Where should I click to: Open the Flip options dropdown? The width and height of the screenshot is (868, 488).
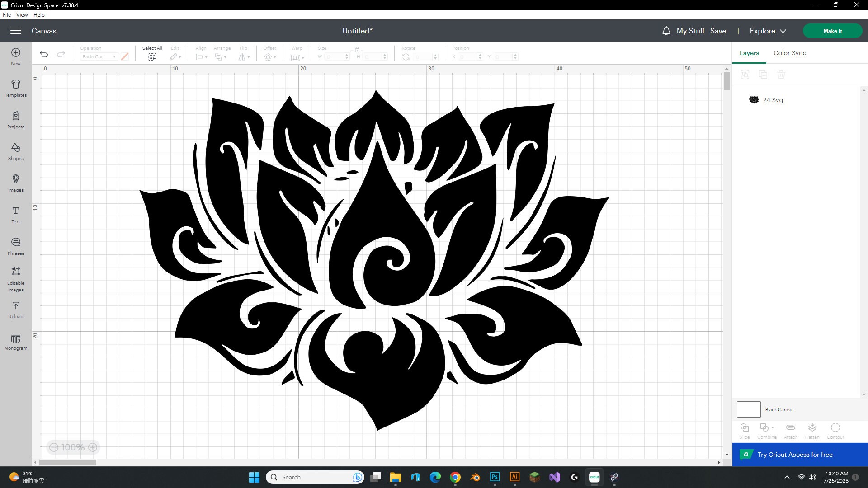(244, 56)
